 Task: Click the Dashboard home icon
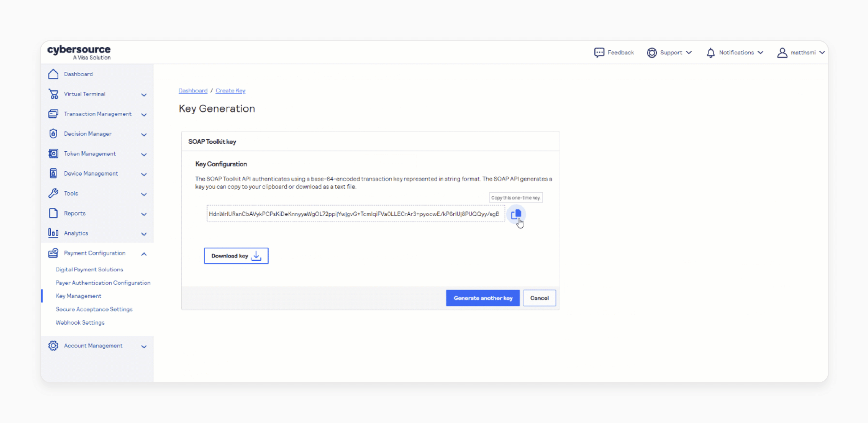click(x=53, y=74)
